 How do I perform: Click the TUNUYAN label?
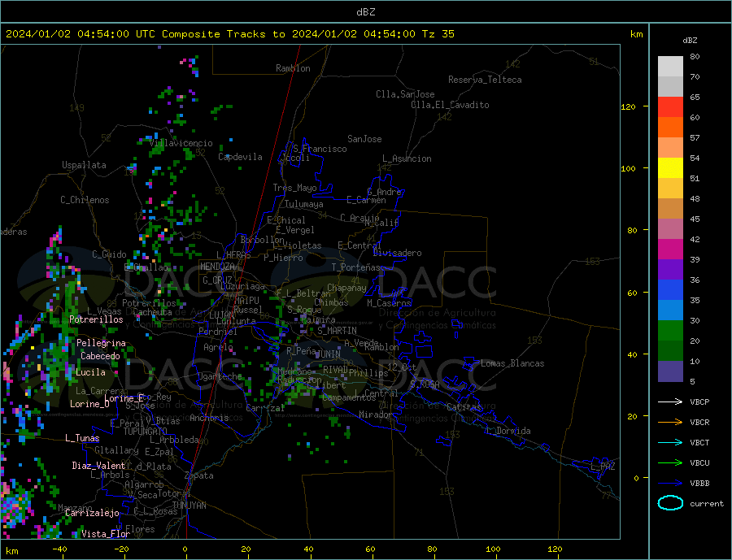[189, 506]
